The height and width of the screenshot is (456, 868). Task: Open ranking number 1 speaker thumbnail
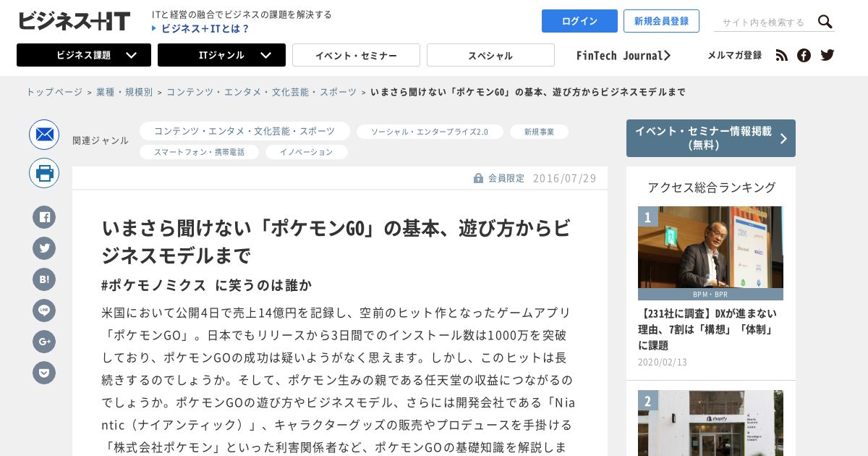[710, 248]
